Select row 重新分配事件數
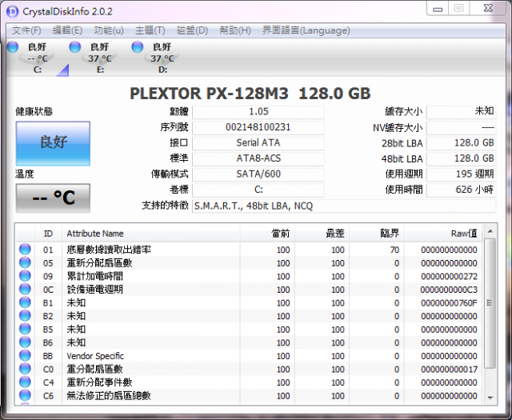This screenshot has height=420, width=512. coord(249,382)
